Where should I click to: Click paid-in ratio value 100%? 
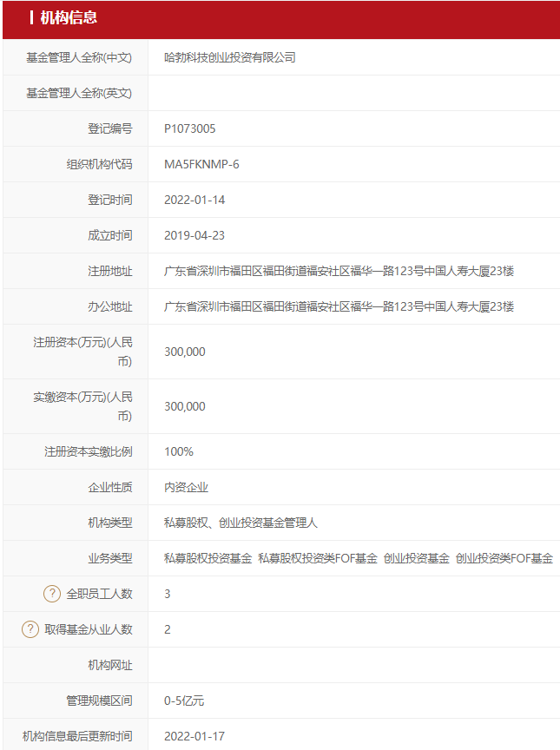[178, 451]
